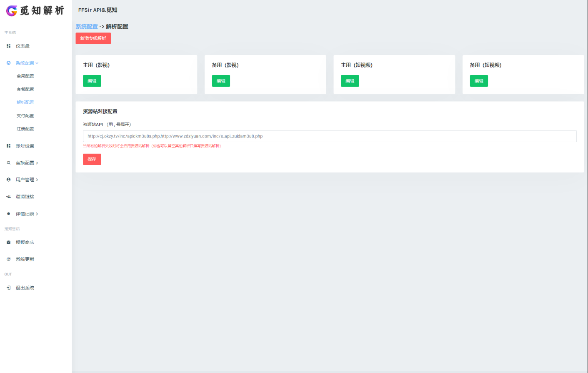588x373 pixels.
Task: Click the 资源站对接配置 heading
Action: tap(100, 112)
